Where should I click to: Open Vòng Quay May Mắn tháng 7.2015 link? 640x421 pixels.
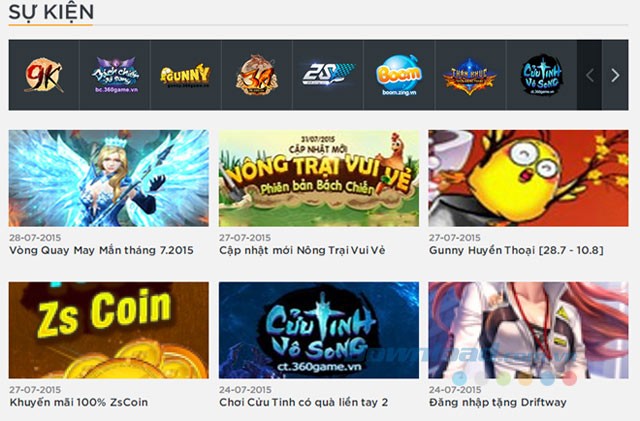tap(101, 250)
